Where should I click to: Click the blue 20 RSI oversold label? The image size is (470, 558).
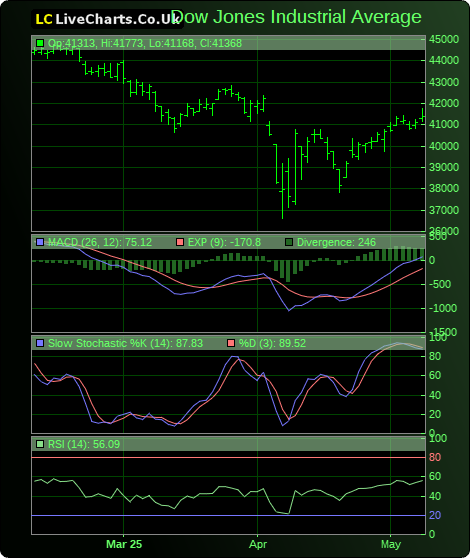coord(435,515)
